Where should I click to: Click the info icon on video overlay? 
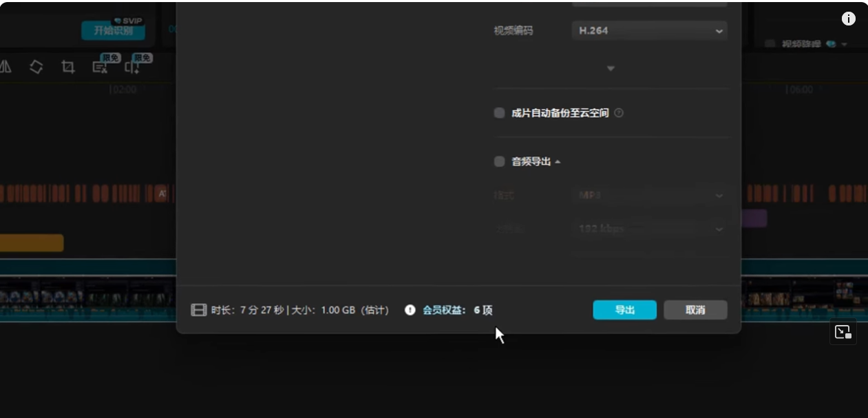pos(849,19)
